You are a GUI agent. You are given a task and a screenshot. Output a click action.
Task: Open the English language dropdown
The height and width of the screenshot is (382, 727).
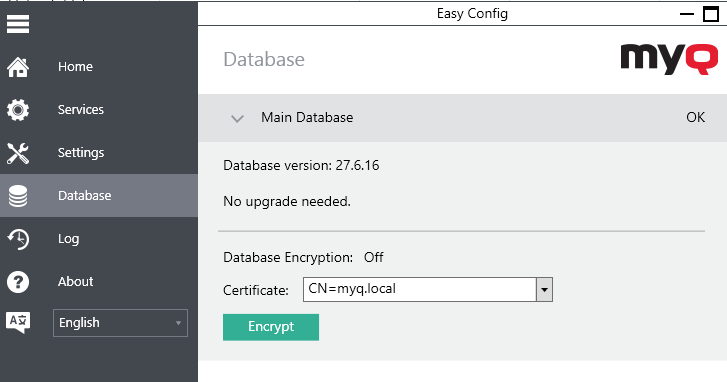[121, 323]
